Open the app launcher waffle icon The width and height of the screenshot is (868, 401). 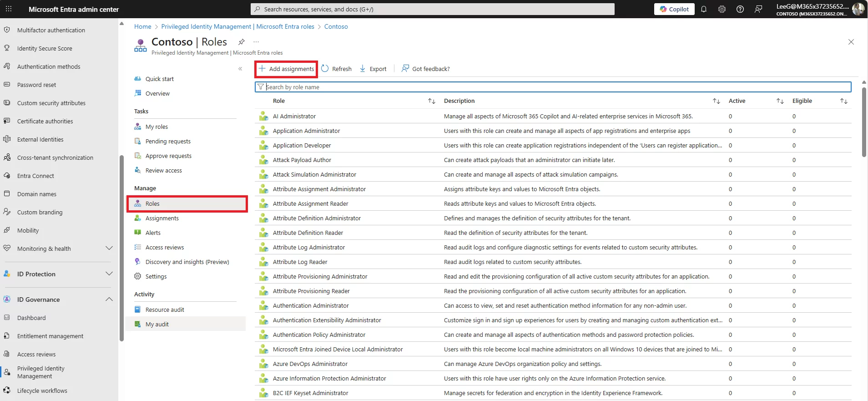tap(9, 9)
